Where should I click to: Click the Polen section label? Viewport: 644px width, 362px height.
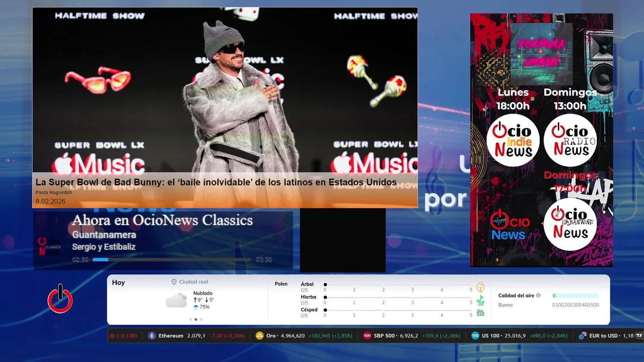pyautogui.click(x=281, y=284)
